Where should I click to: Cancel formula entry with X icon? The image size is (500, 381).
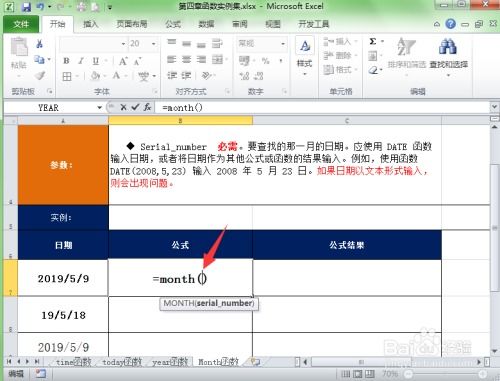point(123,107)
